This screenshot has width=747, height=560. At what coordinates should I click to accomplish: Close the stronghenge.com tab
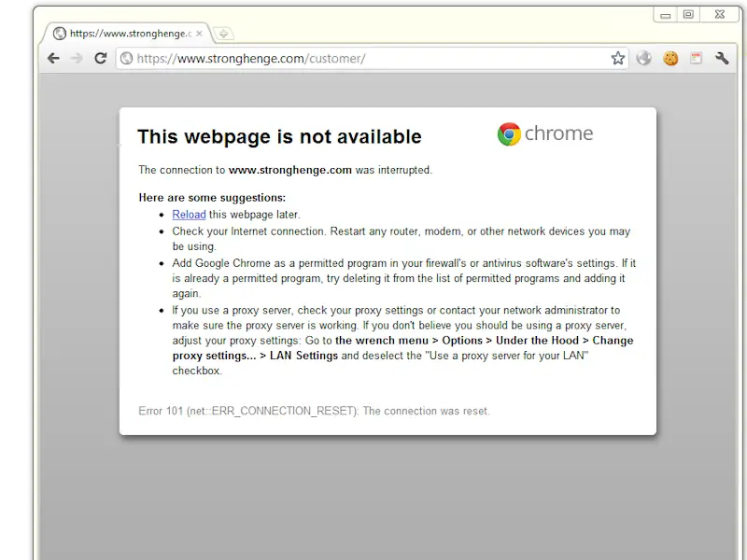click(199, 34)
